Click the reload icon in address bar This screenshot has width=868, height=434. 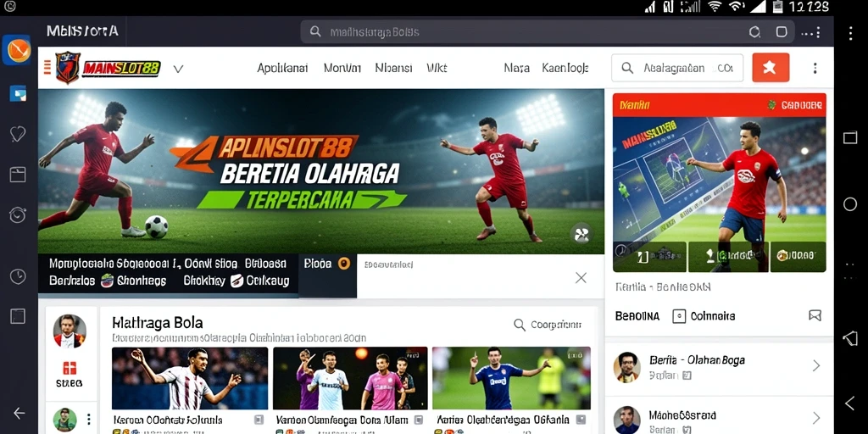(754, 32)
